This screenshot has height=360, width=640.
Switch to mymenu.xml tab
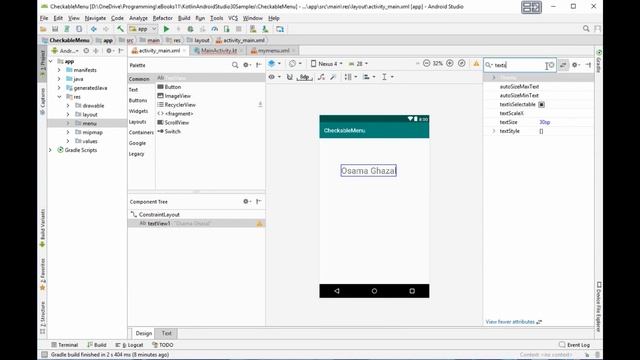(273, 51)
